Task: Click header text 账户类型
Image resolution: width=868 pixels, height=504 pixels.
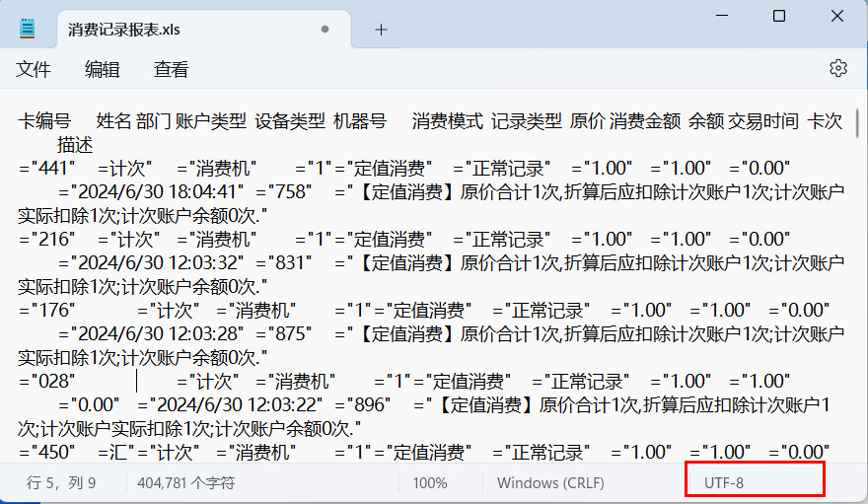Action: [210, 120]
